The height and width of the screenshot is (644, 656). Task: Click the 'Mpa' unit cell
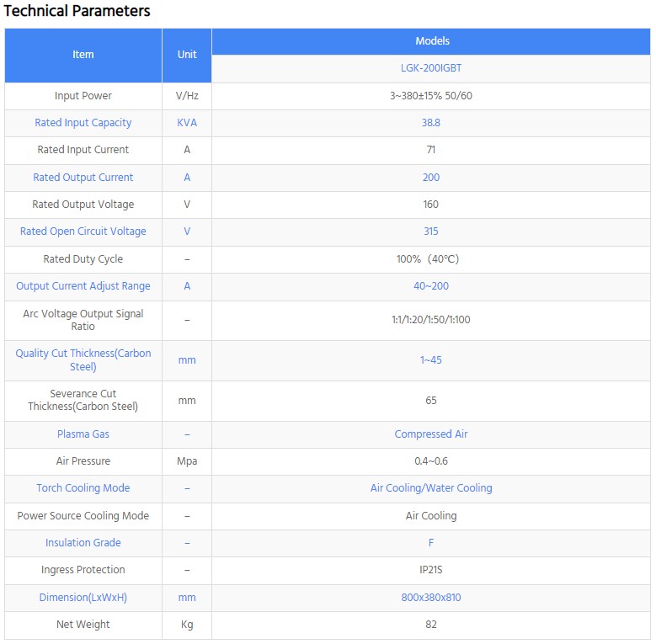point(187,461)
